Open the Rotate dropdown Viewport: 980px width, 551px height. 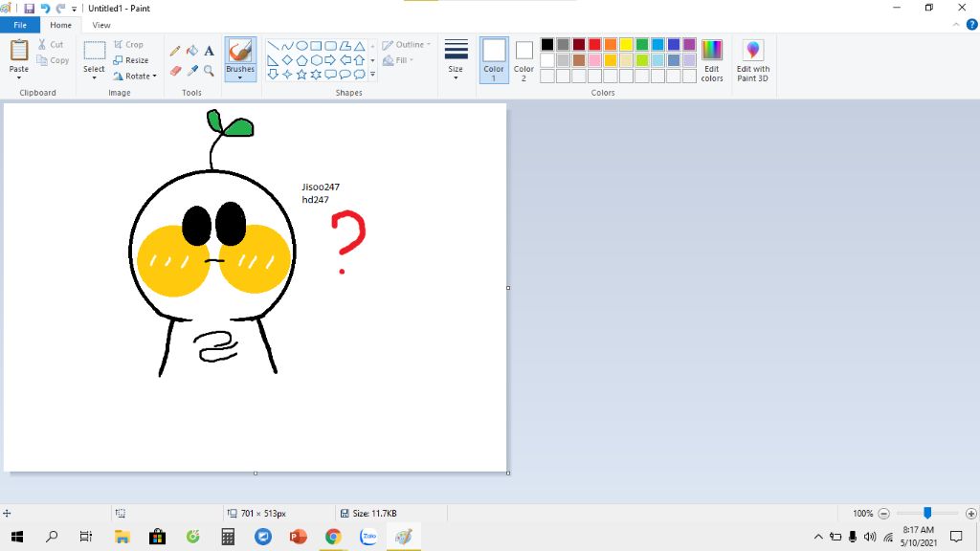tap(135, 77)
